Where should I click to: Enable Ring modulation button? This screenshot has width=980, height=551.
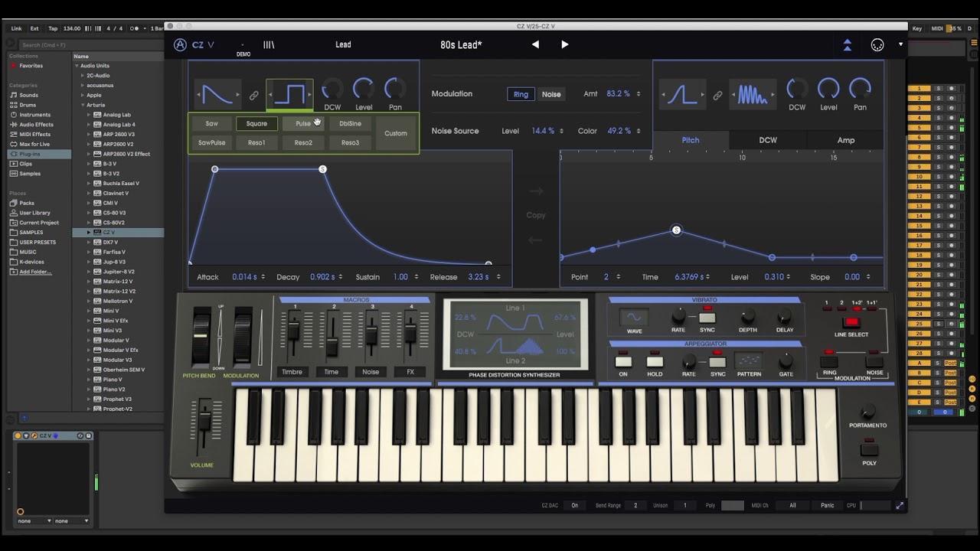[x=521, y=94]
